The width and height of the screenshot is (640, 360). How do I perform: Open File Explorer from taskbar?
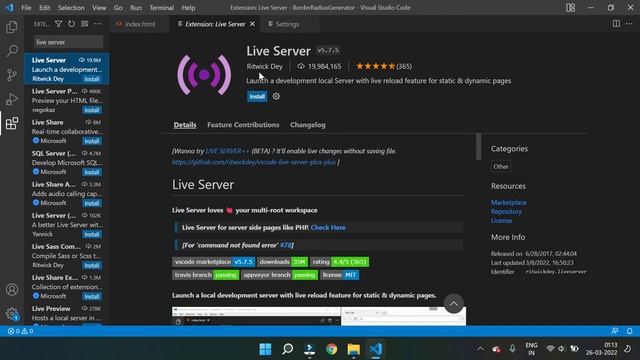tap(353, 349)
